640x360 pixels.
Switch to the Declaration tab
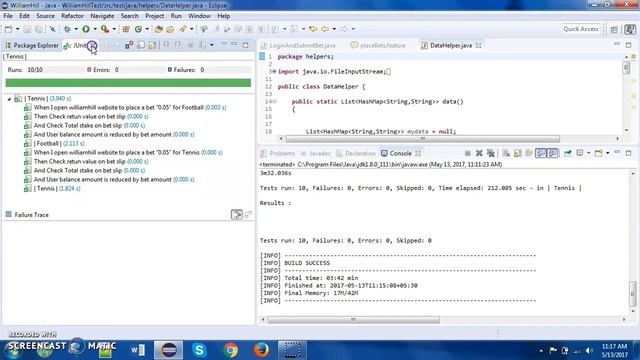coord(356,153)
